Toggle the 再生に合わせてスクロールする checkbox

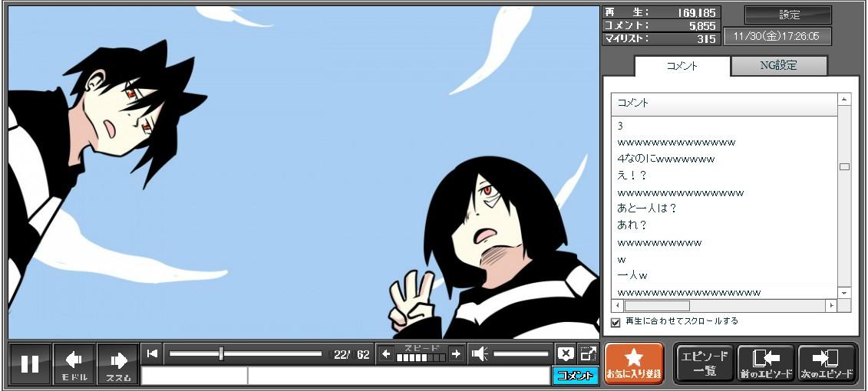616,322
